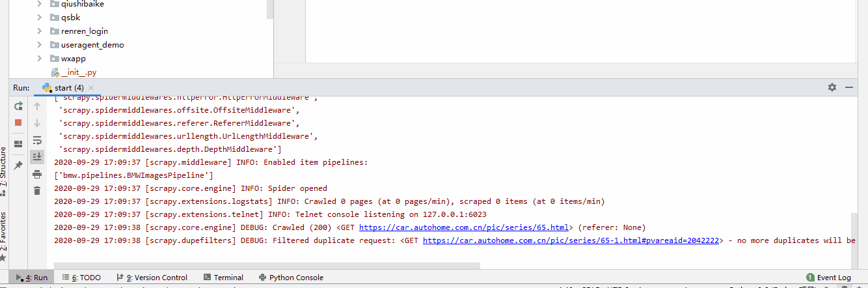Close the start (4) run tab
The width and height of the screenshot is (868, 288).
click(x=91, y=88)
